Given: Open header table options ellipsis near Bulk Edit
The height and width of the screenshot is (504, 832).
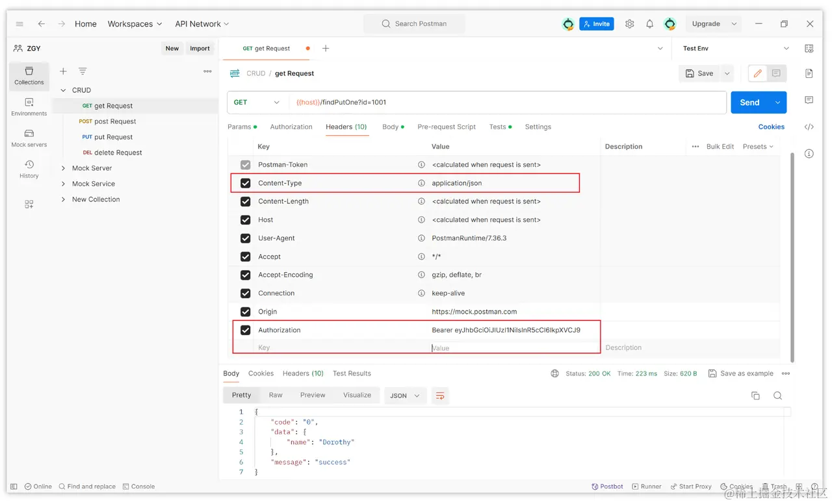Looking at the screenshot, I should (x=695, y=147).
